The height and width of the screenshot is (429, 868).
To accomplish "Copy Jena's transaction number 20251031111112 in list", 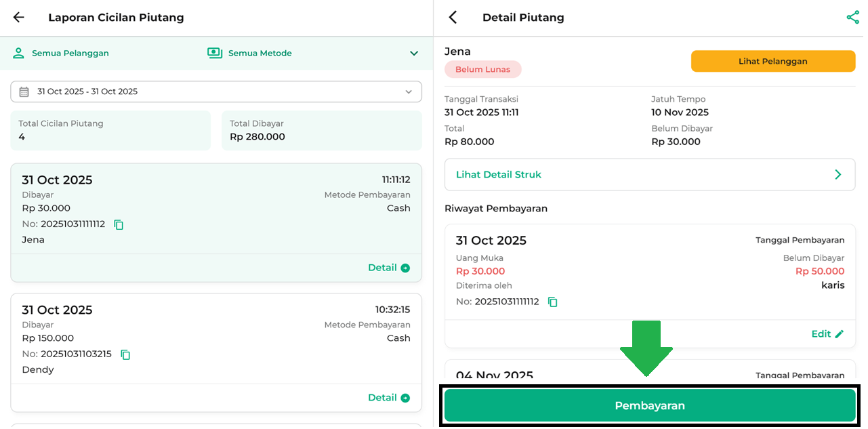I will (119, 224).
